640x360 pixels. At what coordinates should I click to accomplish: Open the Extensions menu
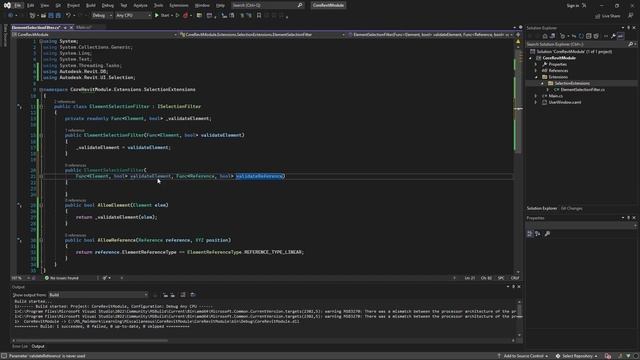pyautogui.click(x=179, y=5)
